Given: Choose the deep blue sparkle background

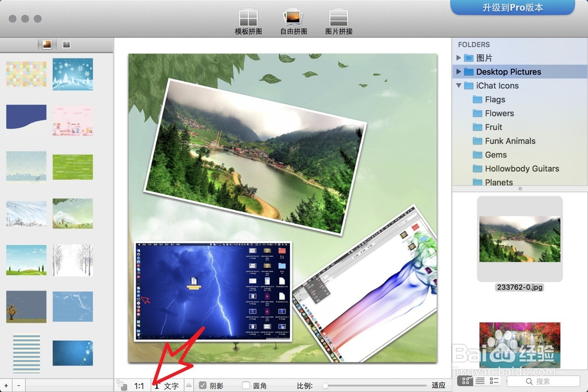Looking at the screenshot, I should point(73,353).
